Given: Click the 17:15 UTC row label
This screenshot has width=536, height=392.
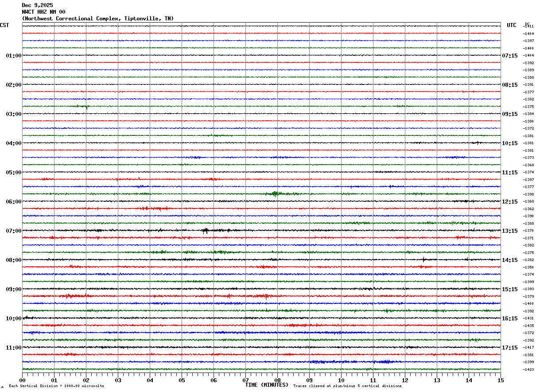Looking at the screenshot, I should [509, 348].
